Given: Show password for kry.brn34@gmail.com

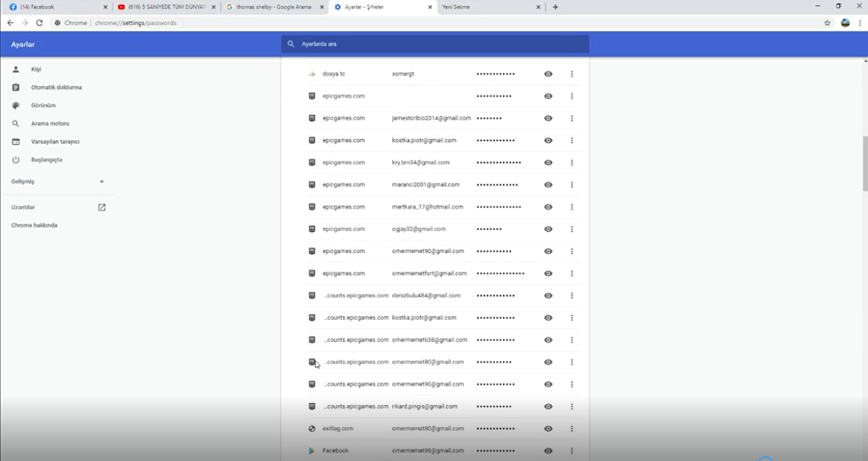Looking at the screenshot, I should tap(548, 163).
